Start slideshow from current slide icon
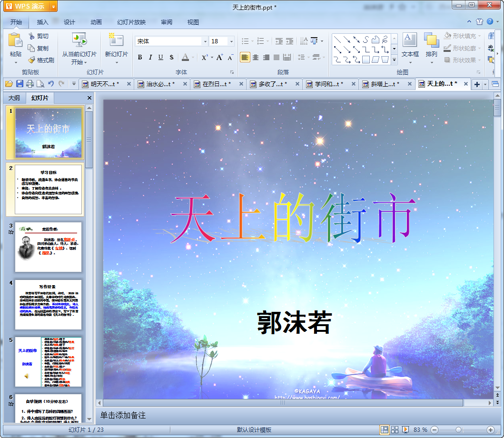 (x=79, y=40)
